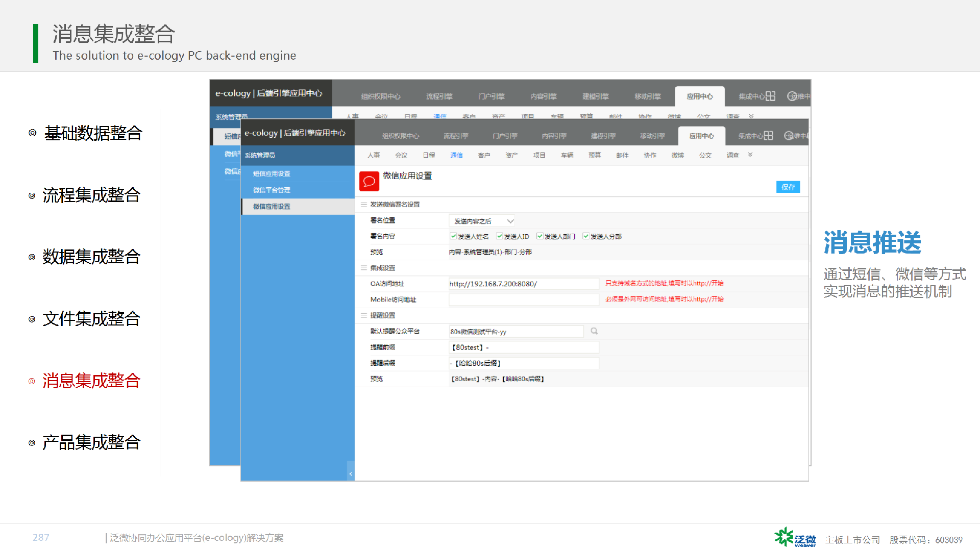This screenshot has height=551, width=980.
Task: Open 微信平台管理 in the front sidebar
Action: tap(298, 190)
